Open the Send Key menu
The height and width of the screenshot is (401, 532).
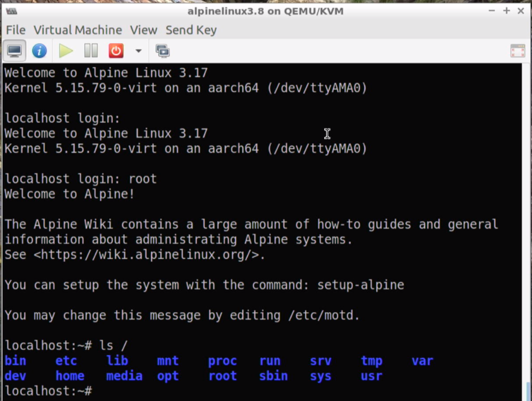coord(191,30)
